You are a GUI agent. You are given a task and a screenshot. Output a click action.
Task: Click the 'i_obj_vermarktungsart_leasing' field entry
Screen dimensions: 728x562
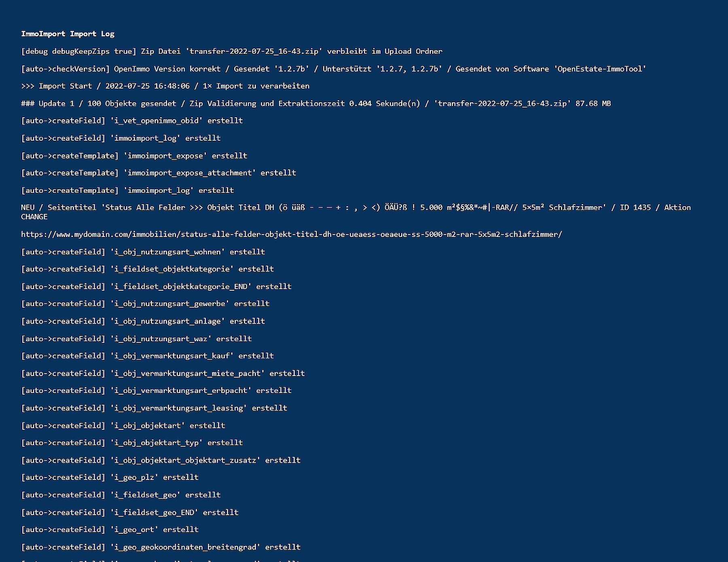pyautogui.click(x=154, y=408)
